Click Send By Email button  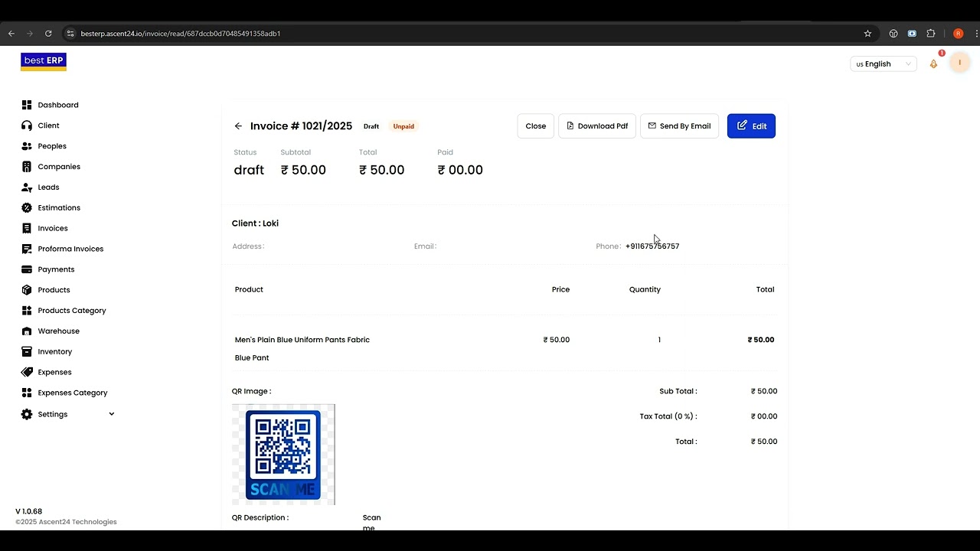tap(680, 126)
